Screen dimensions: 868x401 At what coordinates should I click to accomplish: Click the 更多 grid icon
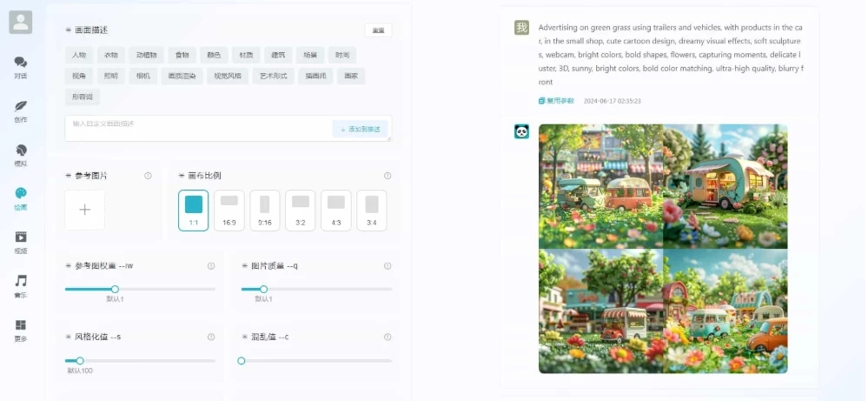click(21, 329)
